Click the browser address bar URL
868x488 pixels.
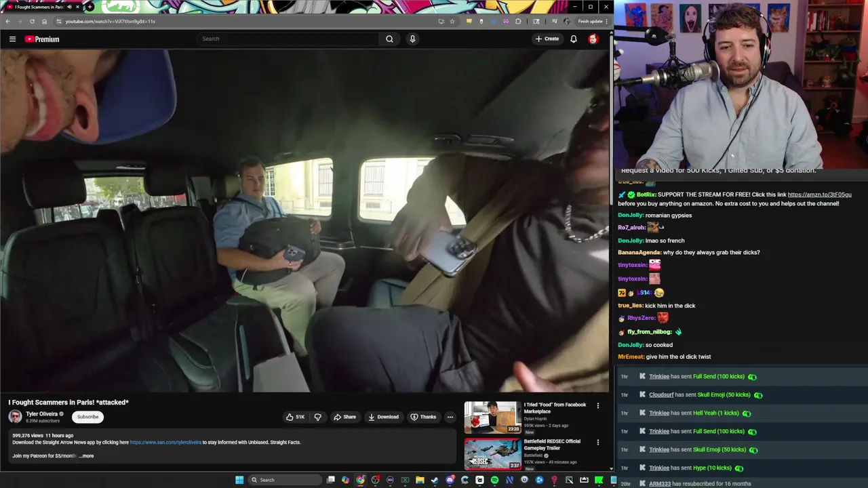click(111, 21)
